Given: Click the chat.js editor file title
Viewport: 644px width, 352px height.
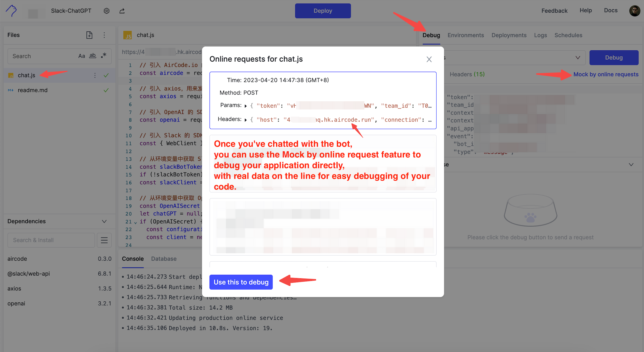Looking at the screenshot, I should tap(145, 35).
